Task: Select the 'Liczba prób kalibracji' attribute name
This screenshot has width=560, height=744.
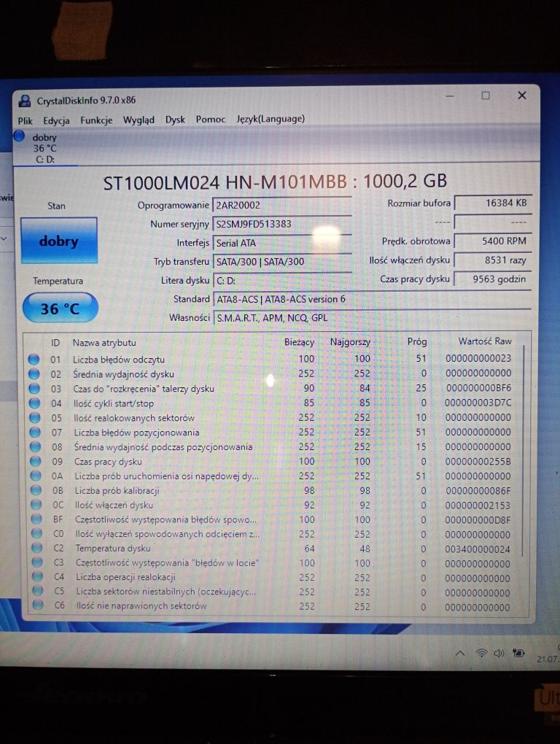Action: (x=117, y=491)
